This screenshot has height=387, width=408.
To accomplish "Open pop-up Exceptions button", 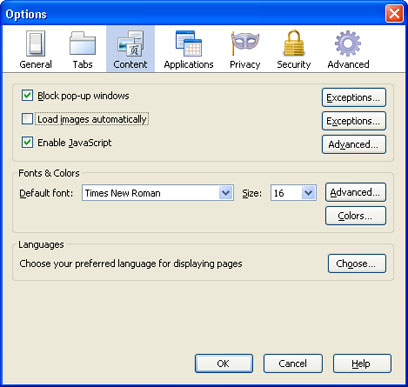I will (x=354, y=97).
